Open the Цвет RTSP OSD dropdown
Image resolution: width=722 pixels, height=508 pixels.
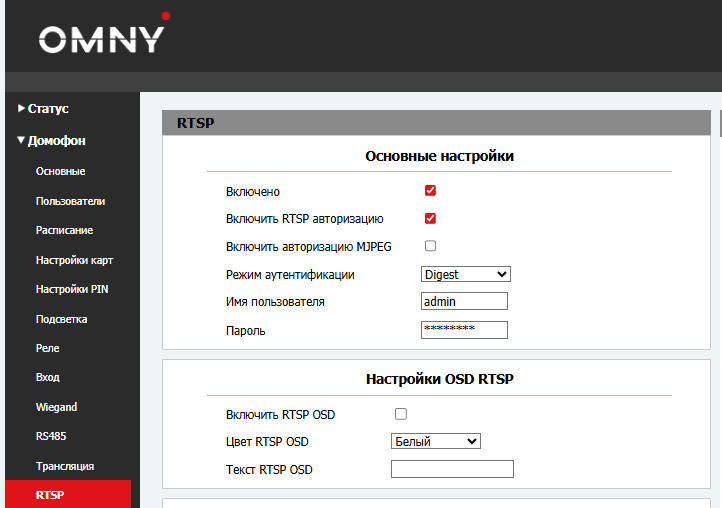[x=435, y=441]
